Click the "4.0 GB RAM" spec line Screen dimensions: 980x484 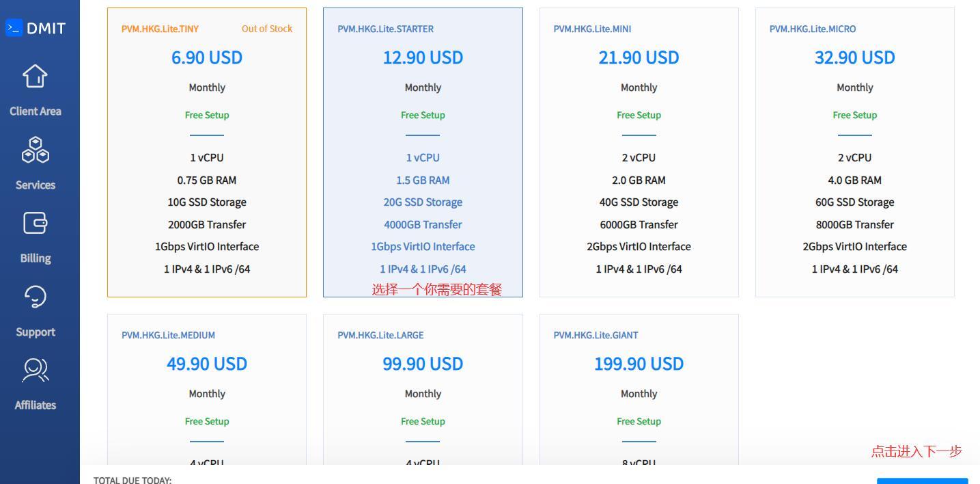tap(855, 180)
